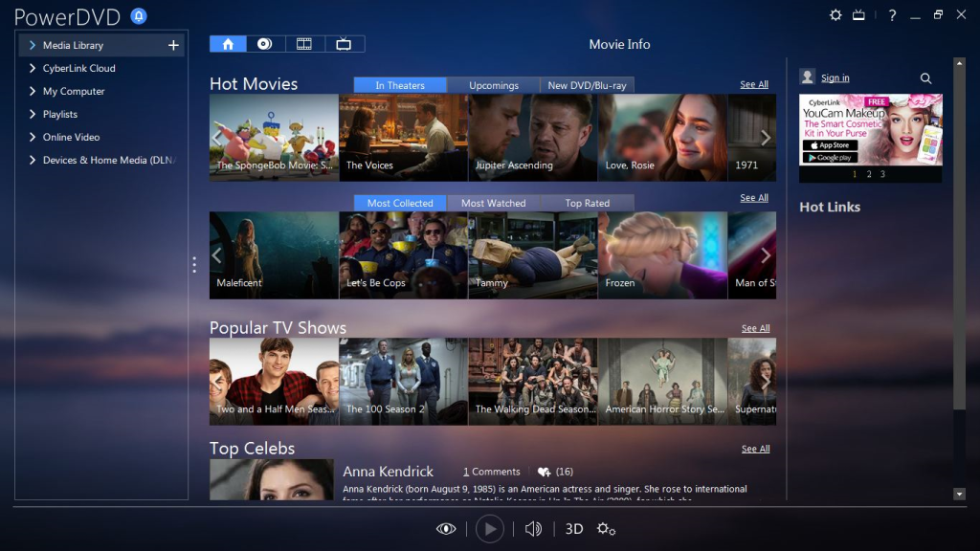Expand the My Computer tree item
Screen dimensions: 980x551
tap(33, 92)
